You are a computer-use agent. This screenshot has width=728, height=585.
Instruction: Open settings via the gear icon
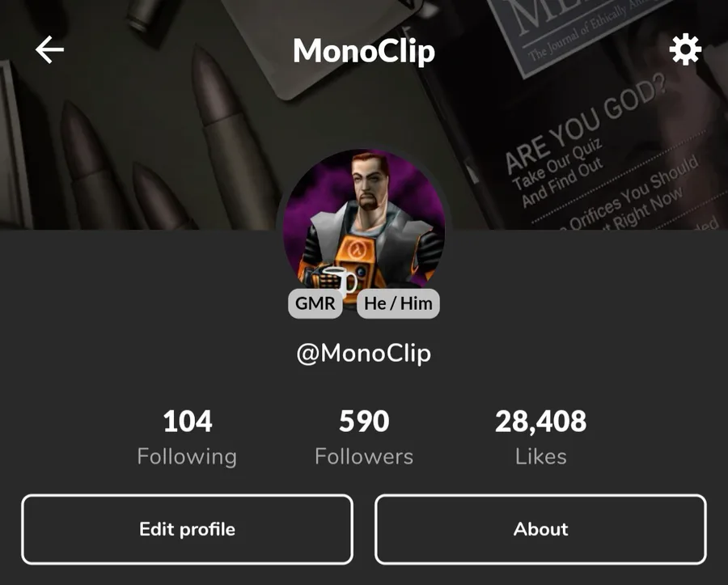click(685, 49)
